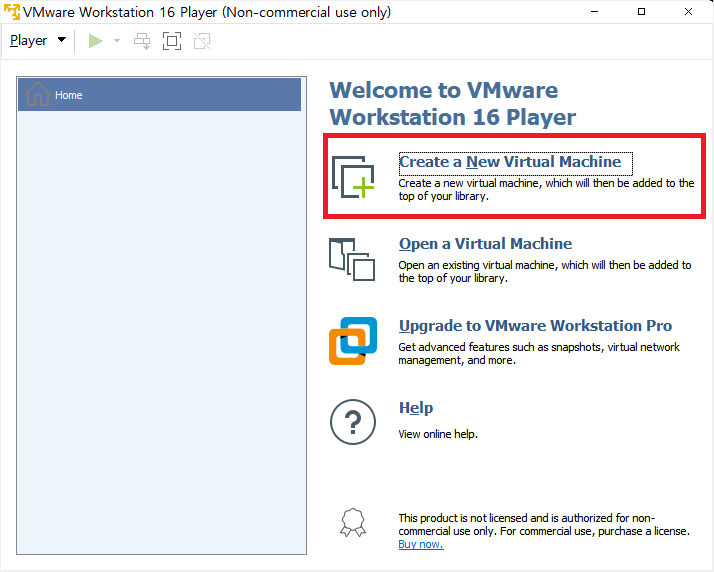Screen dimensions: 714x572
Task: Click the Unity mode toolbar icon
Action: tap(202, 41)
